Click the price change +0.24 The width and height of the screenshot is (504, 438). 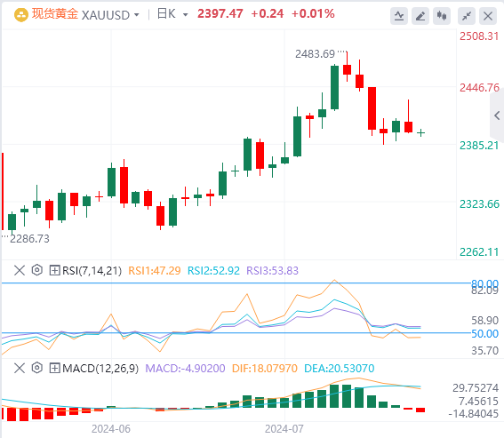click(267, 14)
